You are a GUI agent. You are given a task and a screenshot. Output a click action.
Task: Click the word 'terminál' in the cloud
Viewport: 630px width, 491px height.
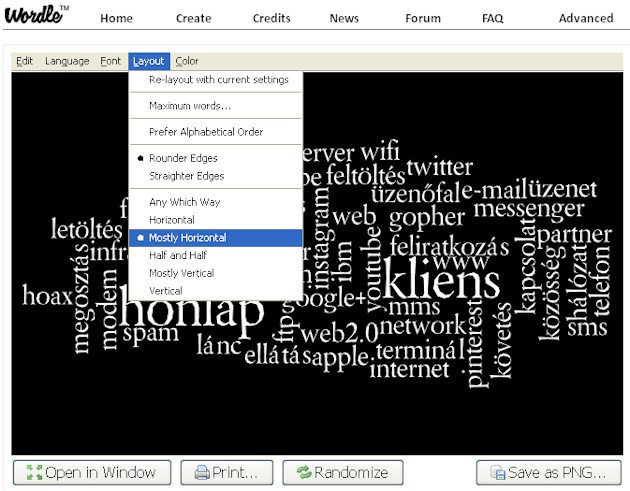pos(421,350)
